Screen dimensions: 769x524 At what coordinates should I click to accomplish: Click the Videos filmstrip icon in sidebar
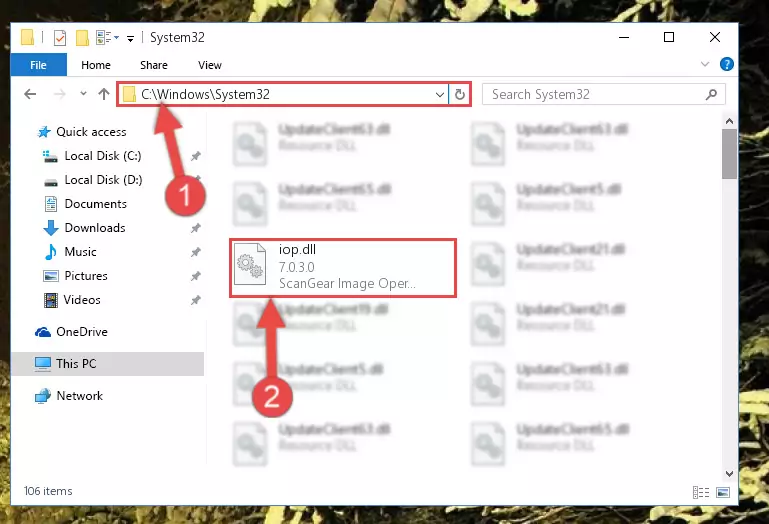(x=51, y=300)
